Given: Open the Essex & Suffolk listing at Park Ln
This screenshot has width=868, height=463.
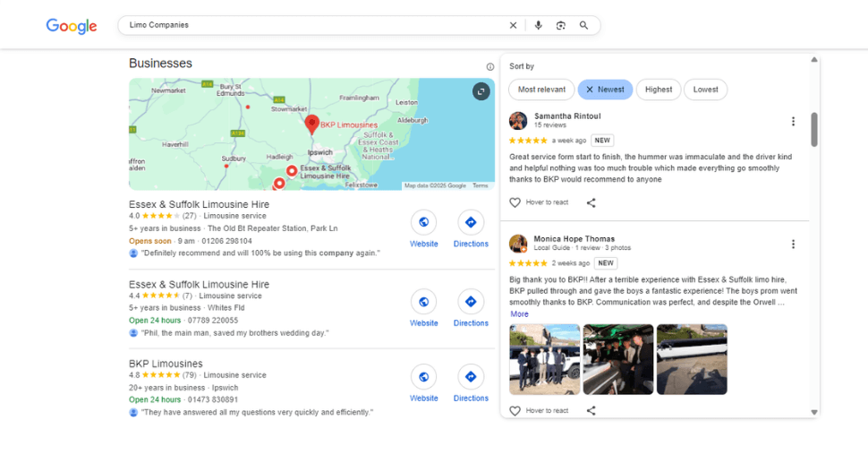Looking at the screenshot, I should click(x=200, y=204).
